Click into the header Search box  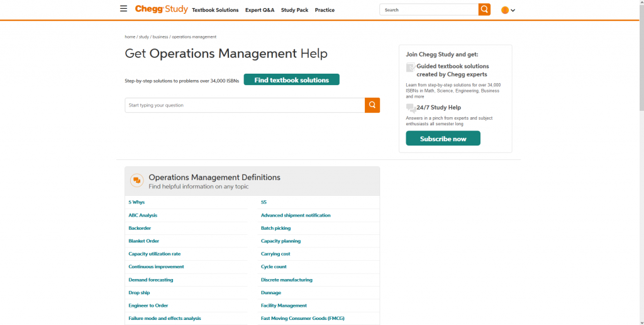[428, 10]
